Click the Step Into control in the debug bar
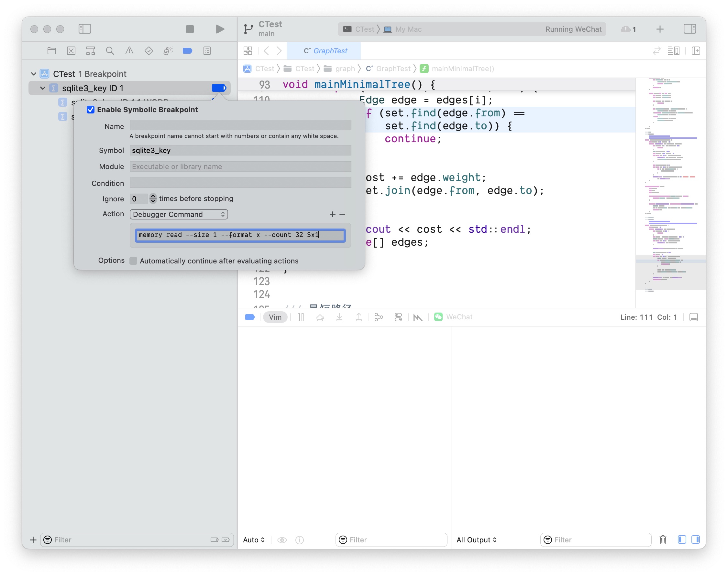 (339, 317)
